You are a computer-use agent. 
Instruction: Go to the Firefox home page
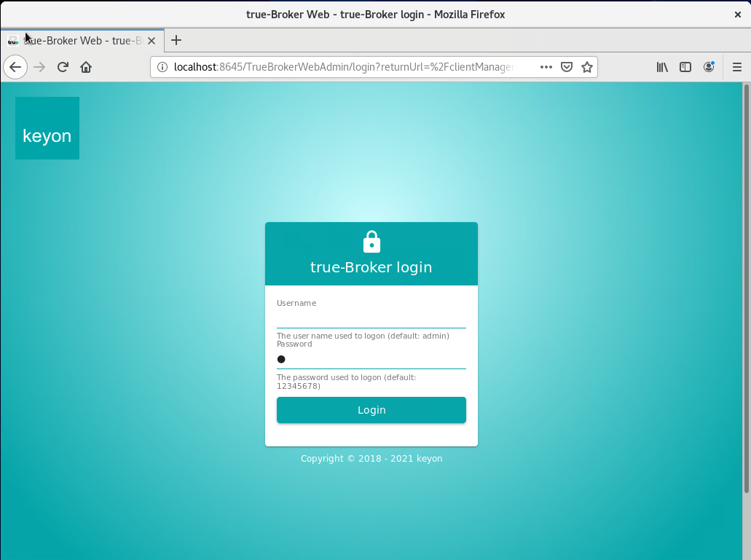[x=86, y=67]
